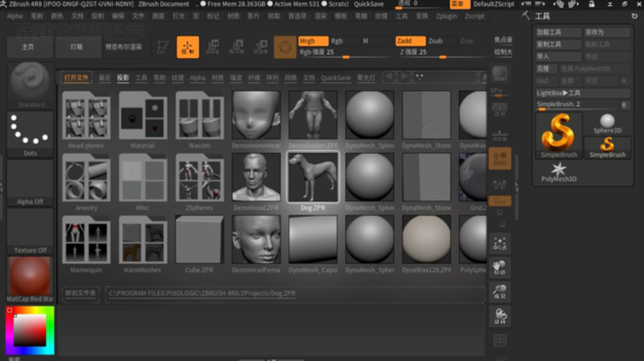This screenshot has height=361, width=644.
Task: Open the Zscript menu
Action: coord(475,16)
